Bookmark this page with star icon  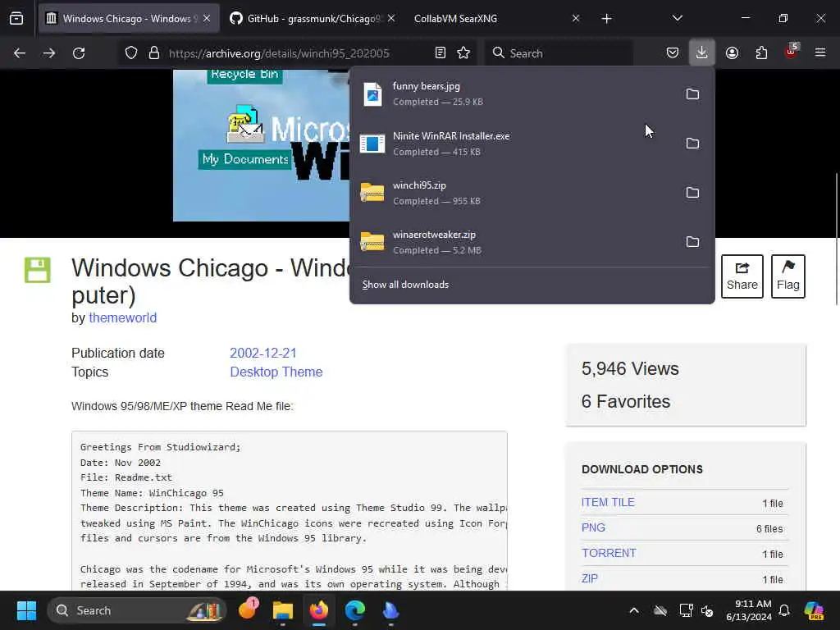tap(463, 53)
